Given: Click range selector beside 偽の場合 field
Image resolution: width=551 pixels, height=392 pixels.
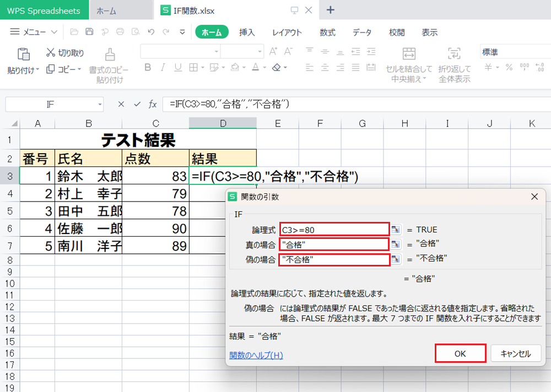Looking at the screenshot, I should (396, 259).
